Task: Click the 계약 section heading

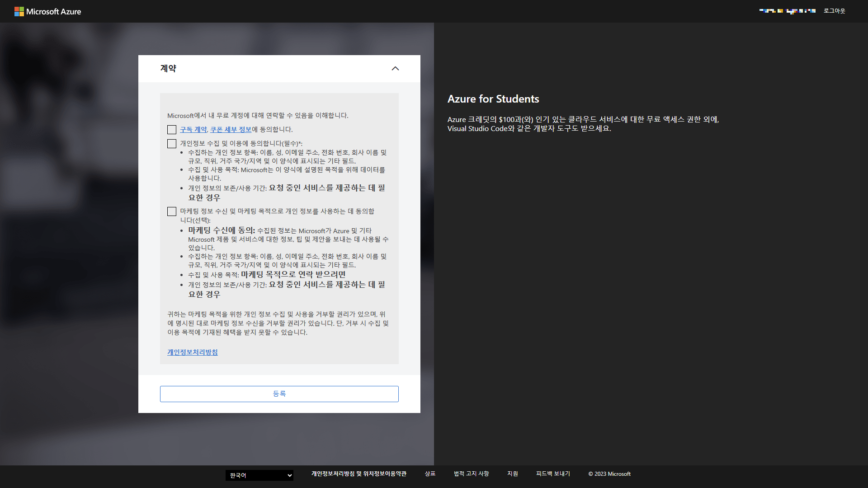Action: click(x=168, y=69)
